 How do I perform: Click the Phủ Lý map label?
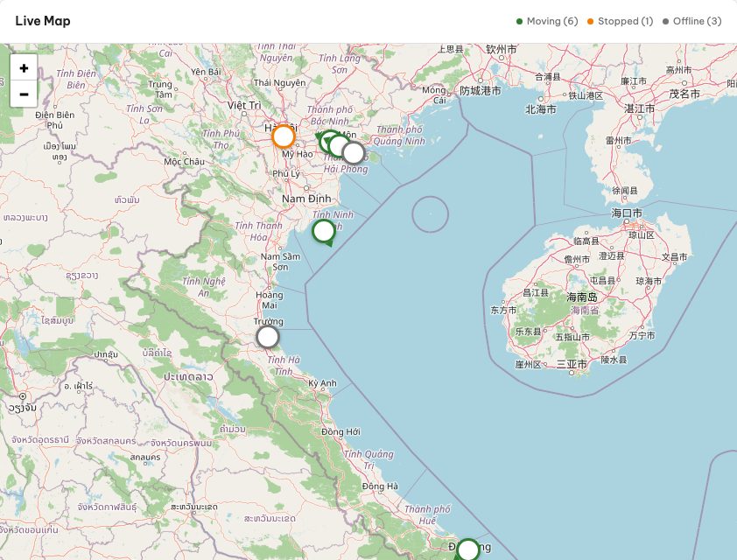(286, 173)
